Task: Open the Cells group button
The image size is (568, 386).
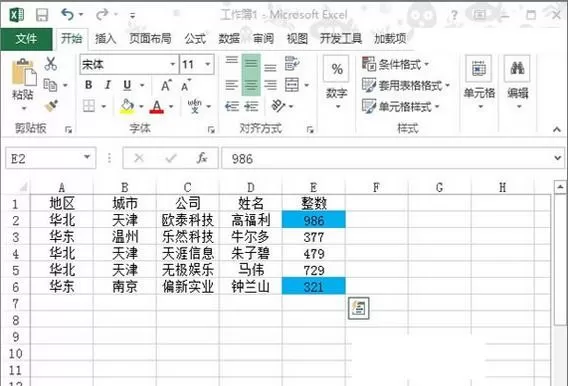Action: (x=479, y=83)
